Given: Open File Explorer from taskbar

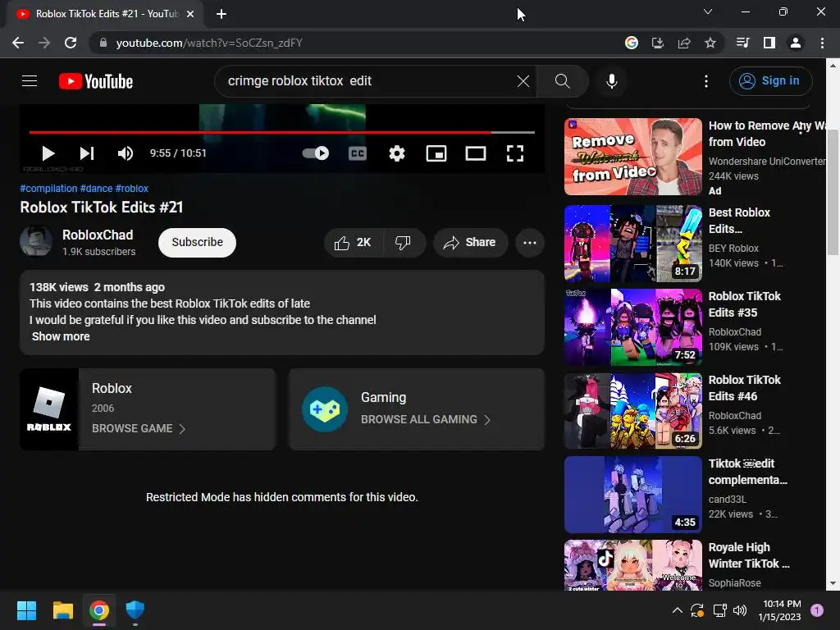Looking at the screenshot, I should (x=62, y=610).
